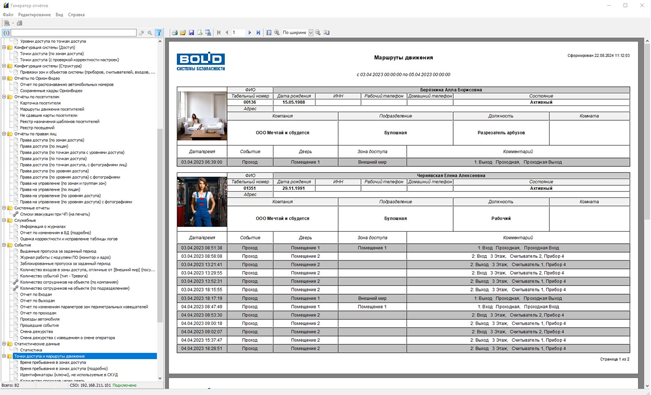The image size is (651, 395).
Task: Select 'Время пребывания в зонах доступа' report
Action: (x=53, y=362)
